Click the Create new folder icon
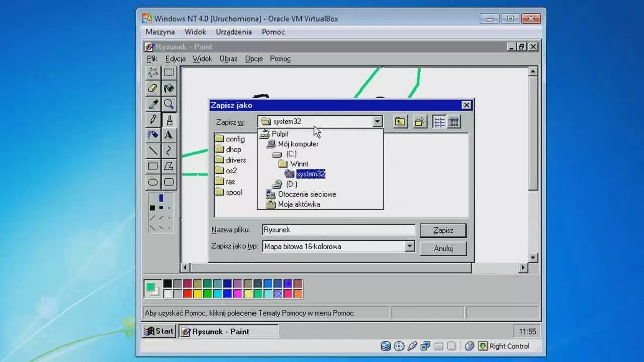The image size is (644, 362). pos(420,122)
